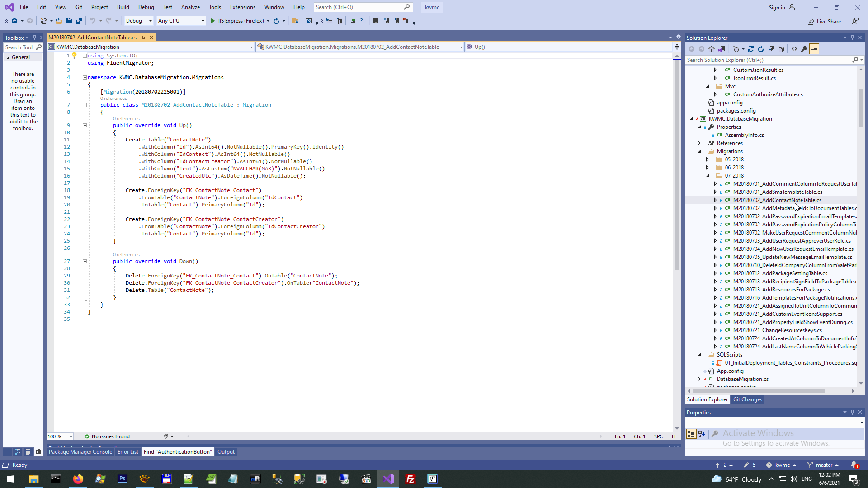The height and width of the screenshot is (488, 868).
Task: Start debugging with the green play arrow
Action: (213, 21)
